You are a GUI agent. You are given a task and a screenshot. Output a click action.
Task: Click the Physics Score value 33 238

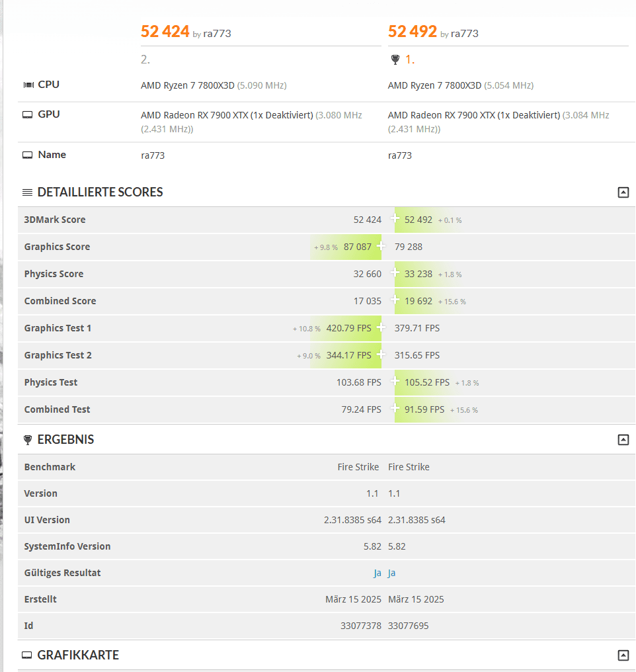pos(418,274)
